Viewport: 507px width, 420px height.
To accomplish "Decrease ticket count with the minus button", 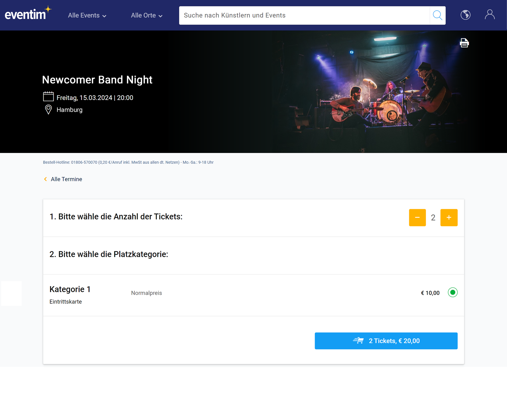I will 417,217.
